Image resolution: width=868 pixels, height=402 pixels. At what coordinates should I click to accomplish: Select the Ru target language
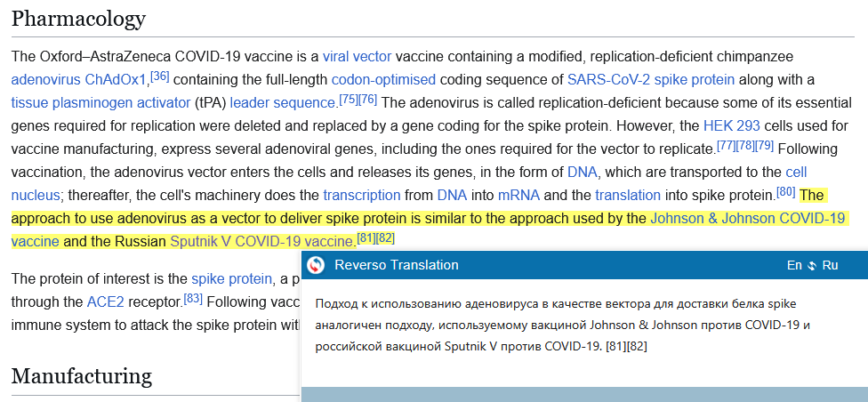[x=830, y=265]
